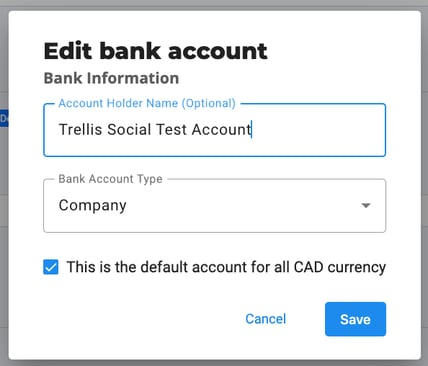
Task: Focus the Account Holder Name field
Action: 215,130
